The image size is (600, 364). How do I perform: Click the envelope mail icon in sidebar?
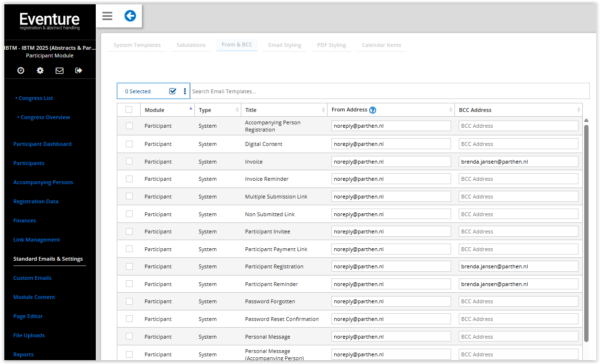click(x=59, y=70)
